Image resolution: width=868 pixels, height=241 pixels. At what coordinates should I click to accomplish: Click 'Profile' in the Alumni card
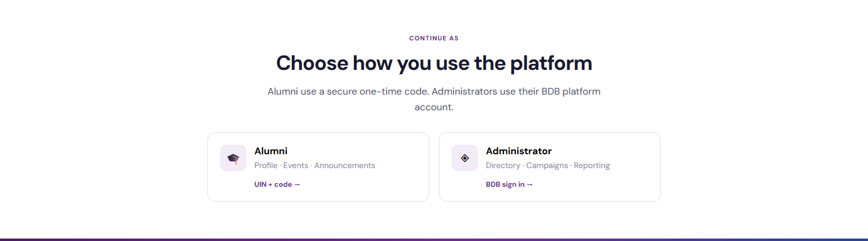266,165
